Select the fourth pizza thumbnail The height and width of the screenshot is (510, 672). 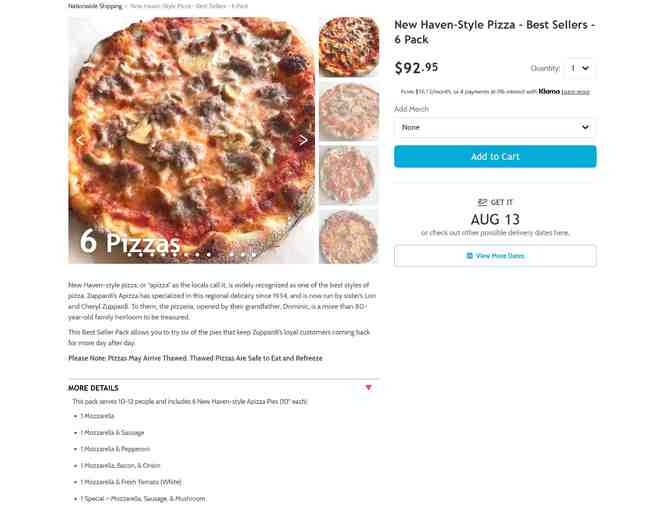click(x=349, y=237)
